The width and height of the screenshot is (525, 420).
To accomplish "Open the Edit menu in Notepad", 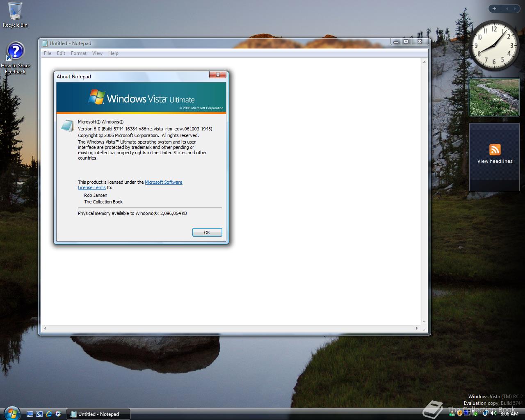I will 61,53.
